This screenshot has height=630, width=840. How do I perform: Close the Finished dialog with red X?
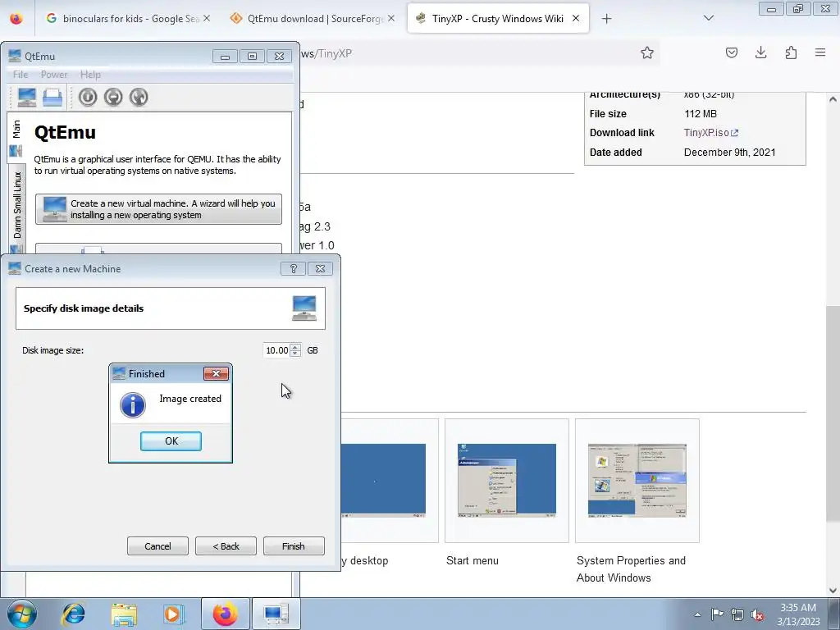(x=217, y=373)
